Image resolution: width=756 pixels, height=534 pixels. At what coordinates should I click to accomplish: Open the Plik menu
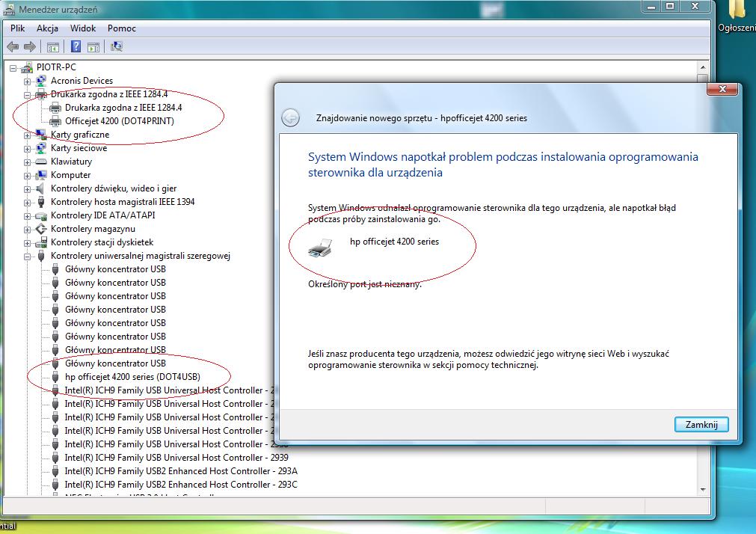click(x=17, y=28)
